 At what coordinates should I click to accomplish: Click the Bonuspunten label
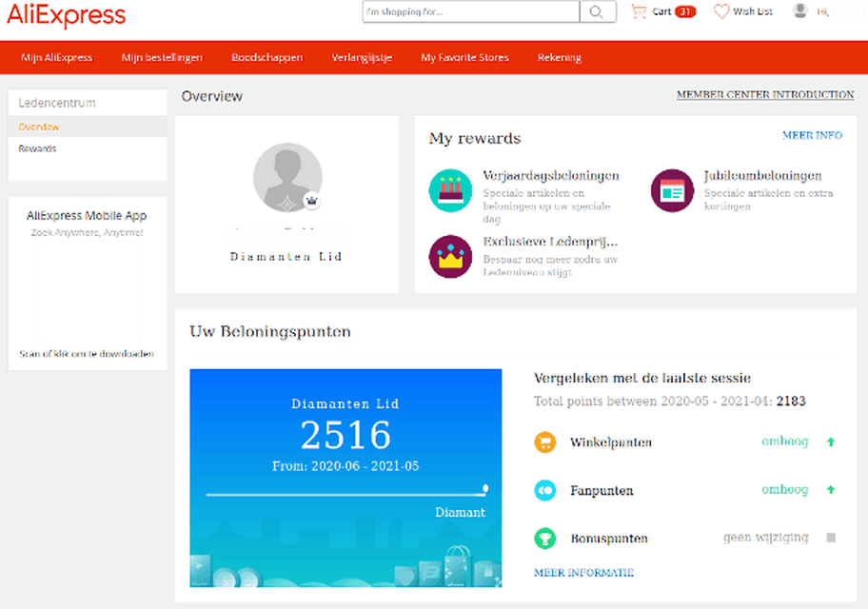pyautogui.click(x=609, y=539)
